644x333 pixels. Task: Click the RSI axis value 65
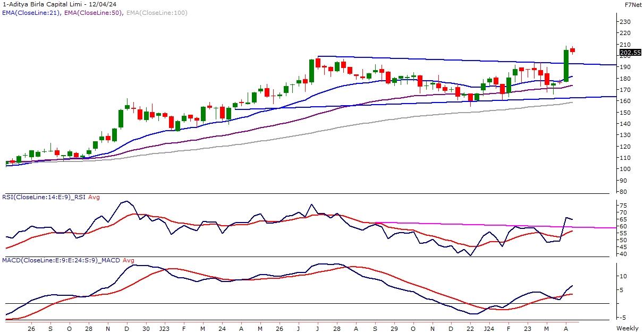point(623,219)
